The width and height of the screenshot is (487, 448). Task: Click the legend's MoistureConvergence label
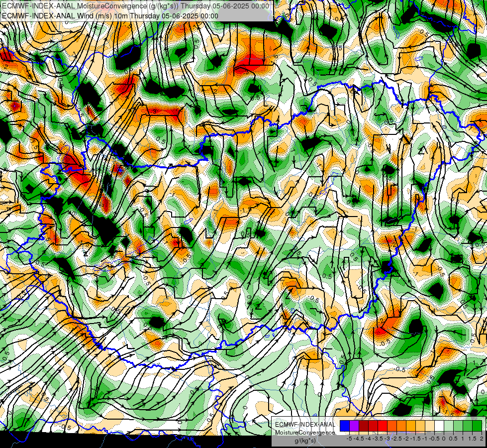tap(305, 433)
